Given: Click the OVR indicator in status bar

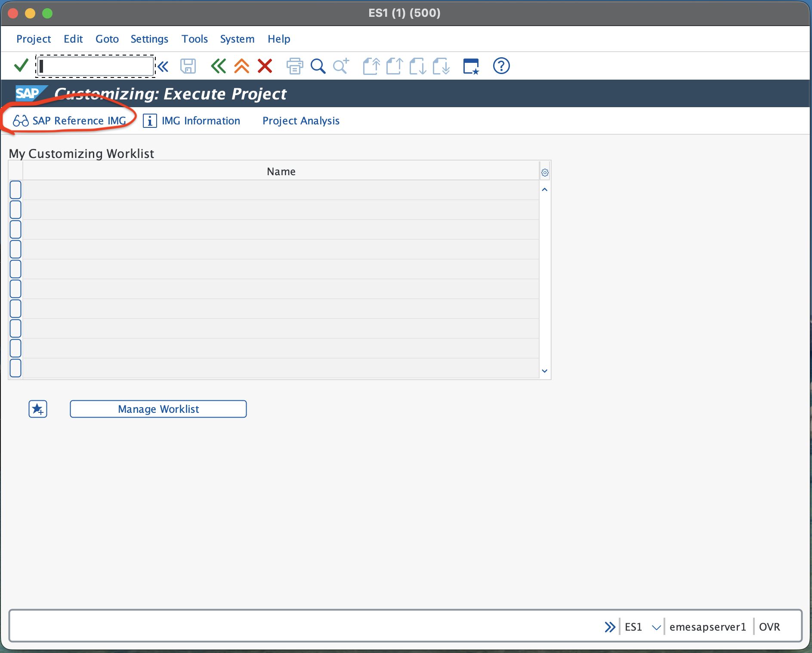Looking at the screenshot, I should pyautogui.click(x=769, y=627).
